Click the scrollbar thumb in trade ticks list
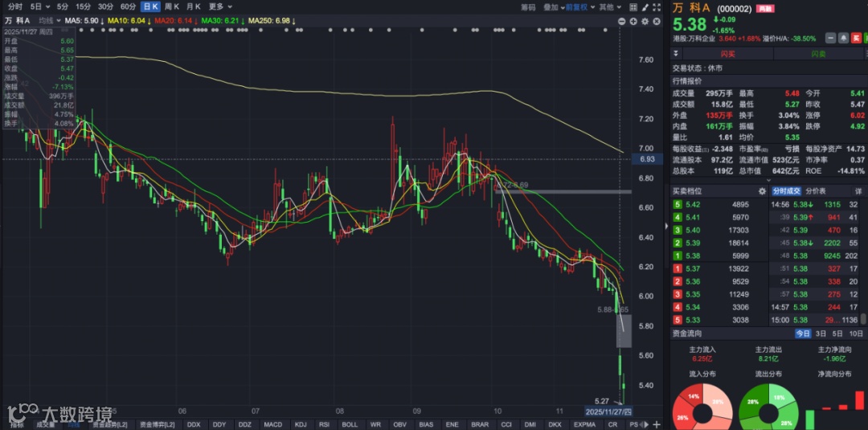 pyautogui.click(x=863, y=319)
